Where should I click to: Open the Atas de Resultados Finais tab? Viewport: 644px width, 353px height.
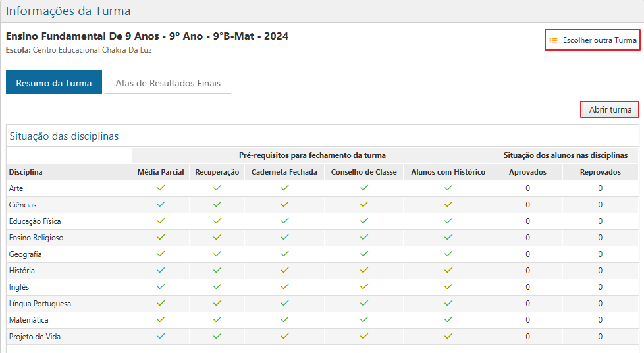coord(167,83)
